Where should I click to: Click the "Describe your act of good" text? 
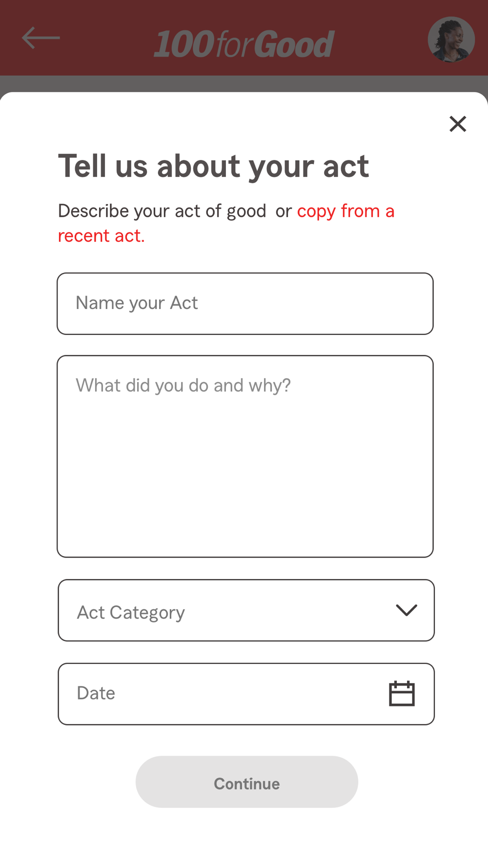point(162,211)
